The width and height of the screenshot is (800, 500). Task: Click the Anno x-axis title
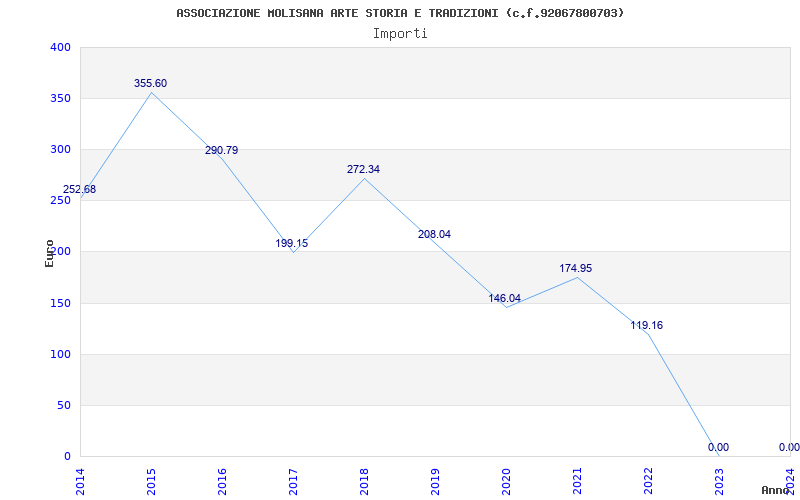(775, 490)
